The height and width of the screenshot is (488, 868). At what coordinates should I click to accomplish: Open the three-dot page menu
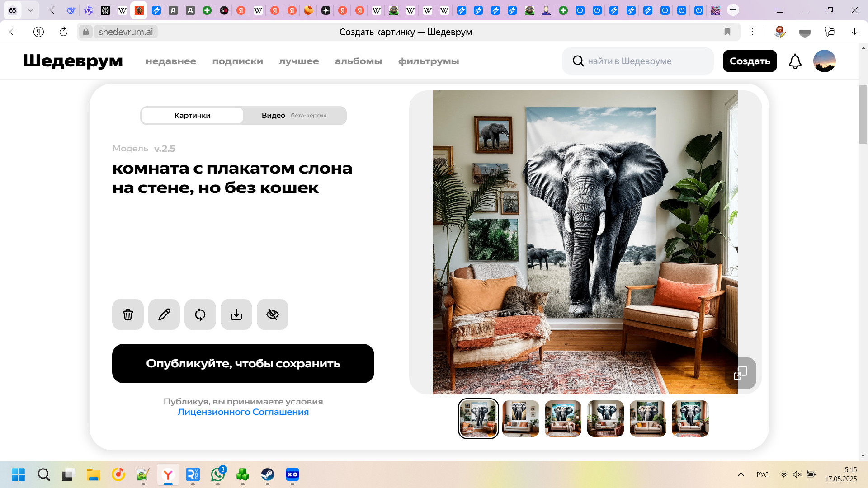point(752,32)
